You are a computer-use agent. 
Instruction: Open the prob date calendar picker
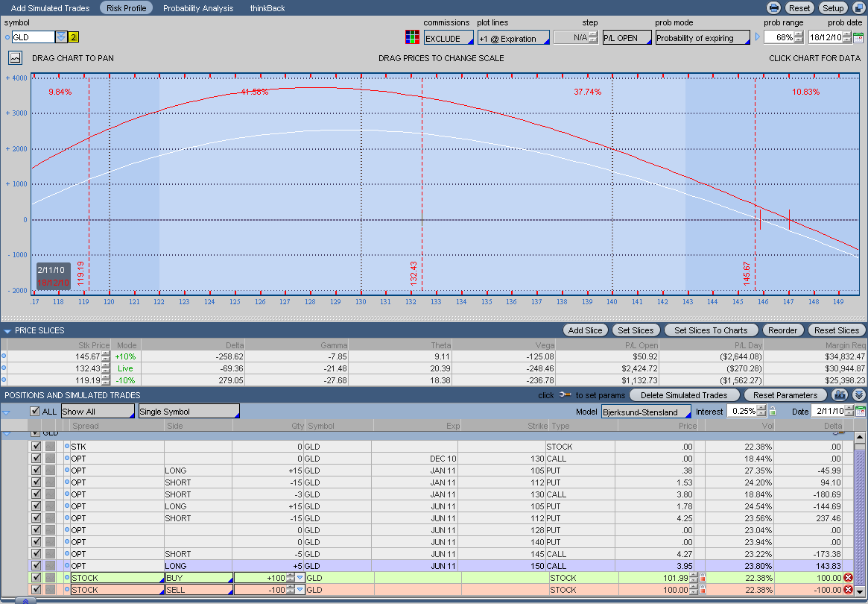[858, 37]
